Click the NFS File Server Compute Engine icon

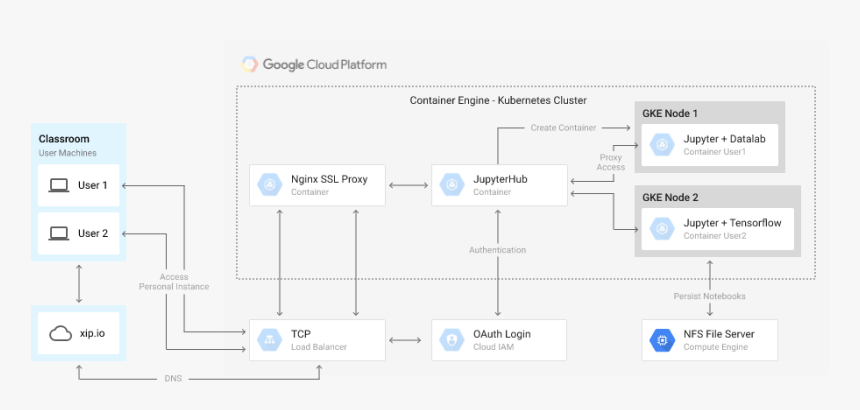tap(662, 340)
